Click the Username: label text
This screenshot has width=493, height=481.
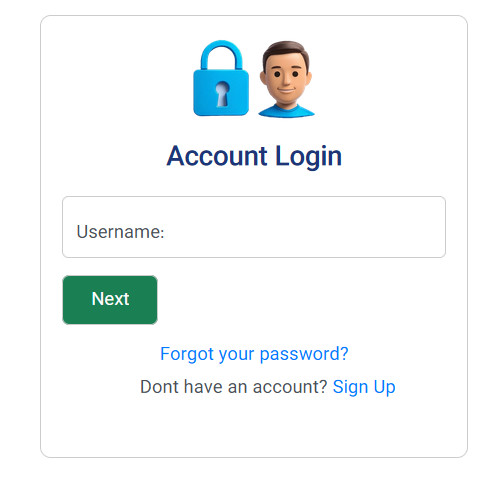pos(120,232)
